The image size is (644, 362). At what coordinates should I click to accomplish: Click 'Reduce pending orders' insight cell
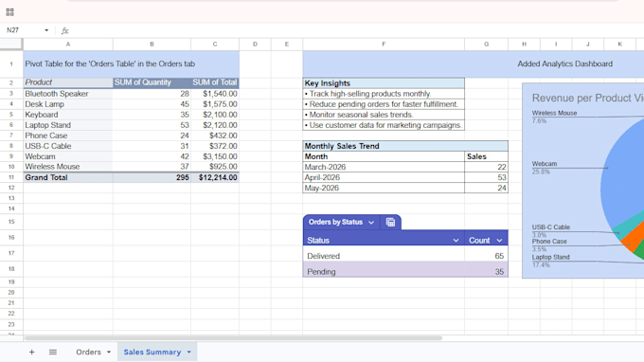[x=384, y=104]
